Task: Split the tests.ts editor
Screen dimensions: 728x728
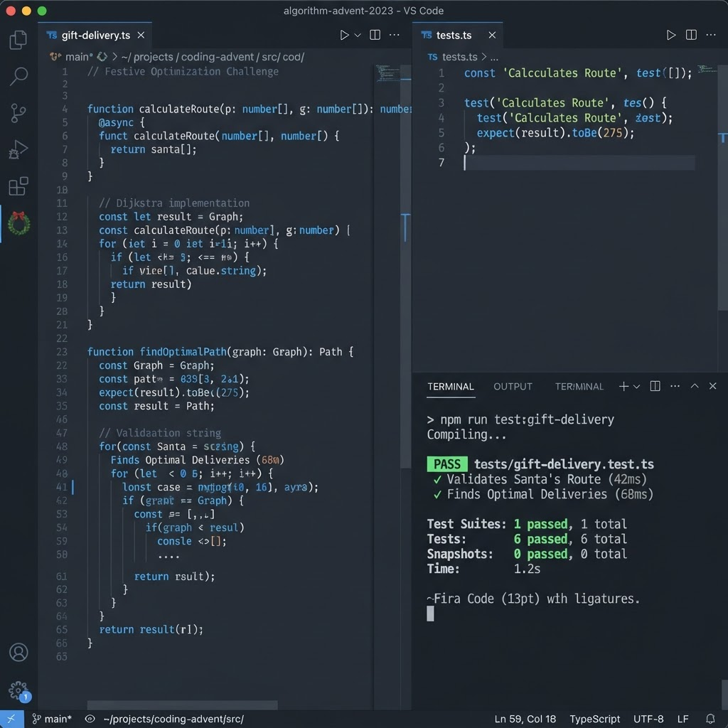Action: point(691,36)
